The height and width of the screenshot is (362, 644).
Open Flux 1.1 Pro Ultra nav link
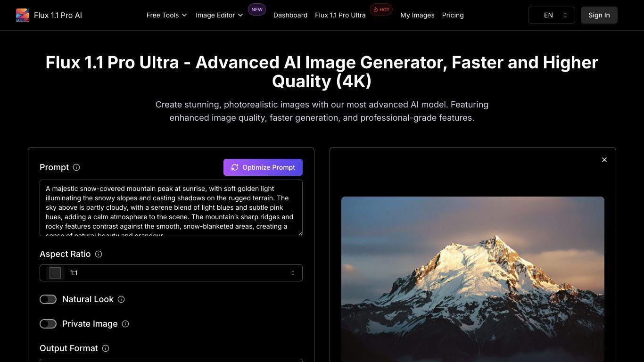(x=340, y=15)
